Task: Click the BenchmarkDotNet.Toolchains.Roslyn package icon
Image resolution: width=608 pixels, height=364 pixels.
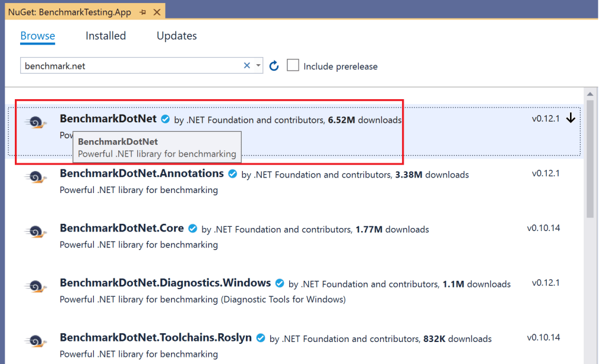Action: tap(36, 341)
